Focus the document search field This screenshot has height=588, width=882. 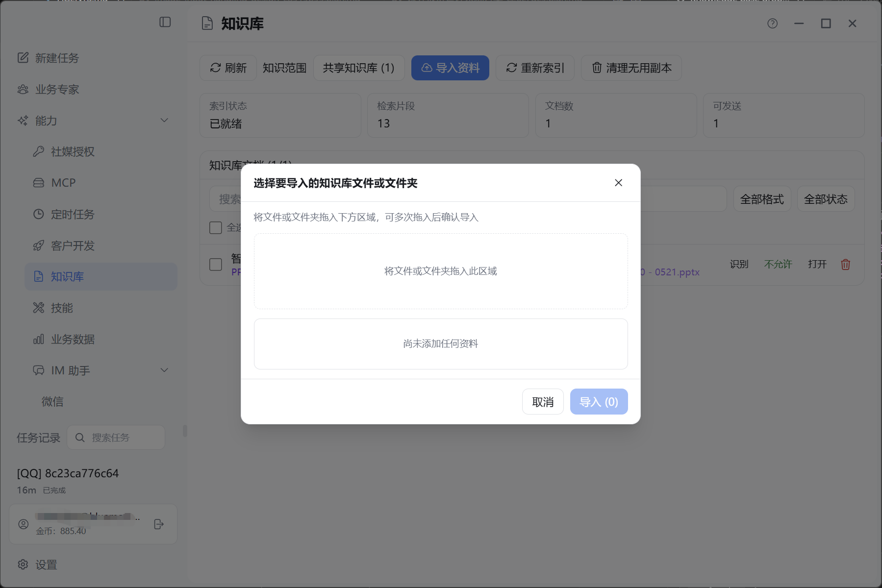(468, 199)
